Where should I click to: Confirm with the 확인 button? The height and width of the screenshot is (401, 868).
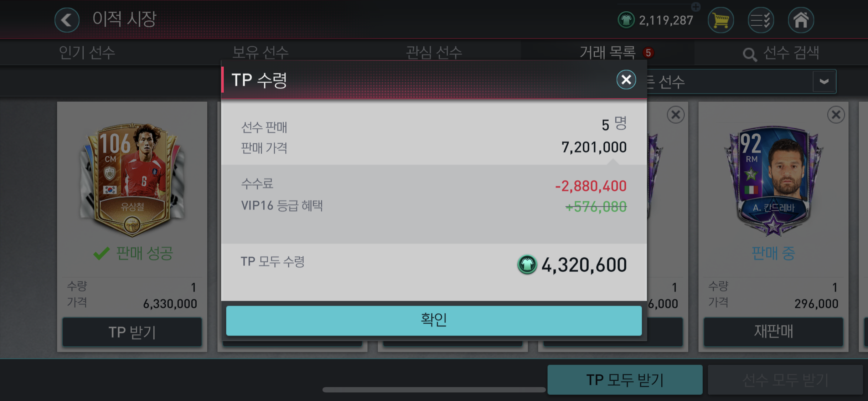434,320
